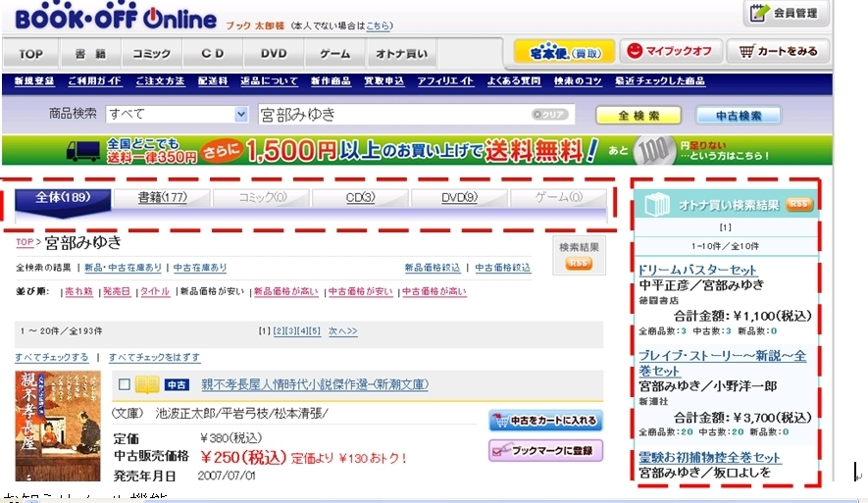The width and height of the screenshot is (868, 503).
Task: Sort by 新品価格が高い
Action: [x=286, y=291]
